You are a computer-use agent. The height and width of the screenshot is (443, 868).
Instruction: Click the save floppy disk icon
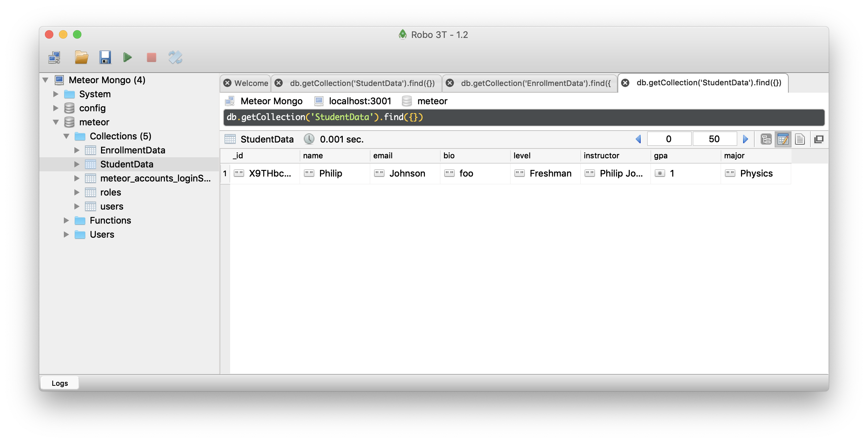click(105, 57)
